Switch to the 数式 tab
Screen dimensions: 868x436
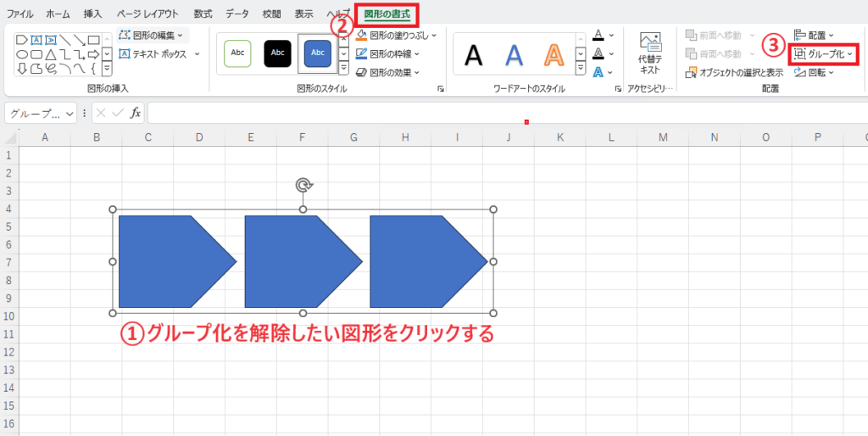(x=203, y=14)
